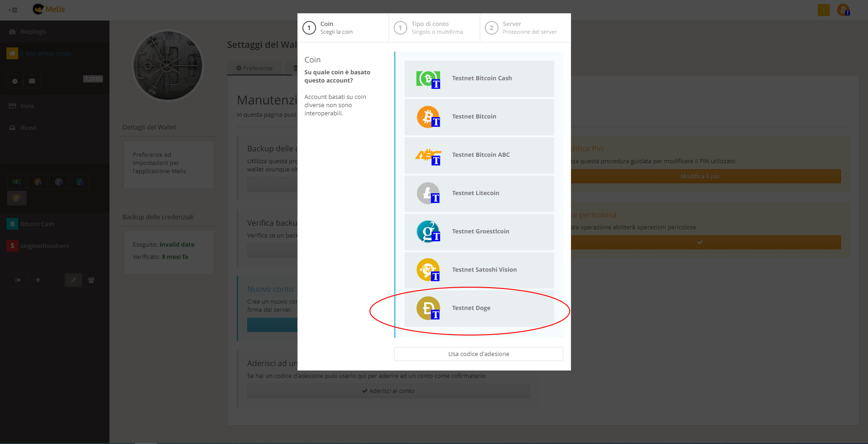The width and height of the screenshot is (868, 444).
Task: Select Testnet Litecoin as account coin
Action: click(479, 193)
